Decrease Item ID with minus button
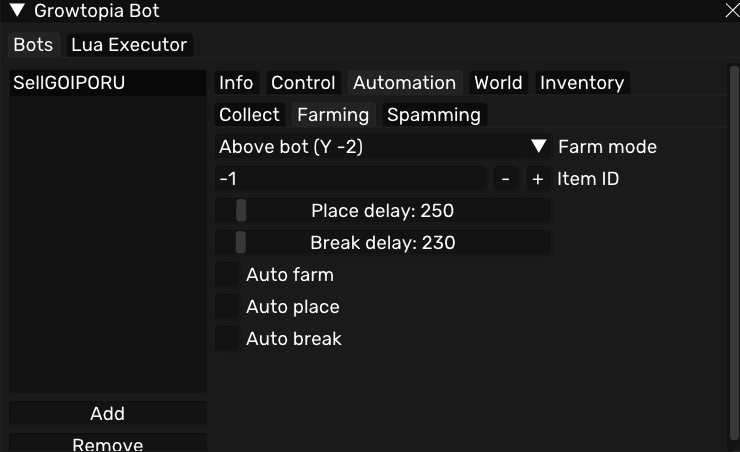740x452 pixels. (506, 179)
